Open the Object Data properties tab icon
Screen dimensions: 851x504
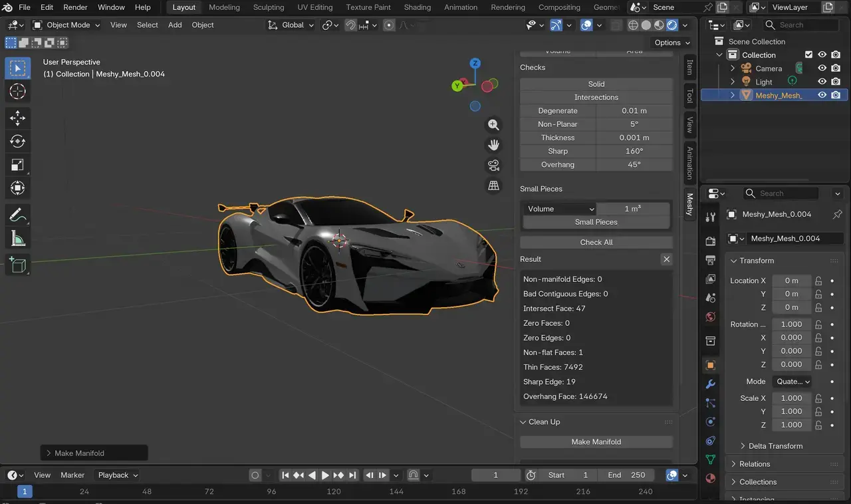click(710, 459)
